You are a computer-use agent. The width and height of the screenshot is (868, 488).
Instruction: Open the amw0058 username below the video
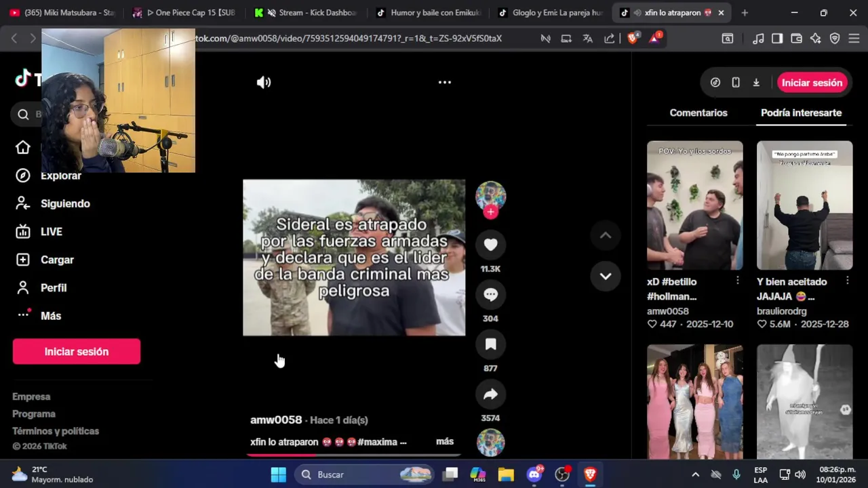point(276,420)
